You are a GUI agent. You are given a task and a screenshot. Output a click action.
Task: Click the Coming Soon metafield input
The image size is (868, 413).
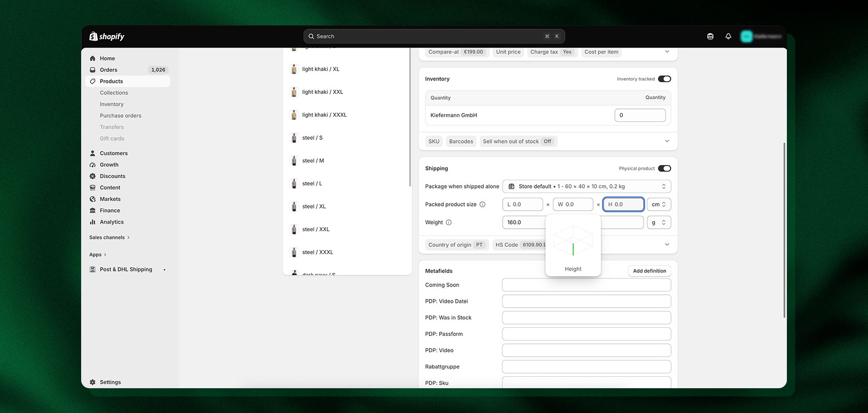point(586,285)
